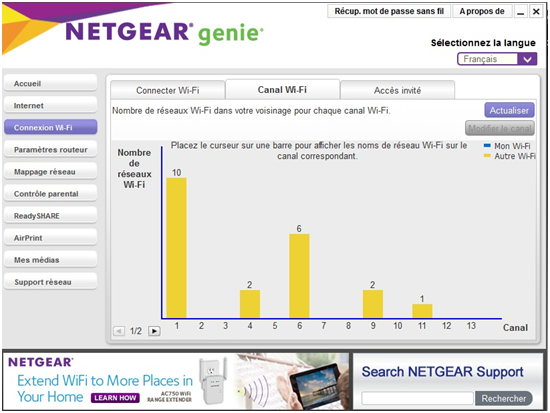Open the Accès invité tab
The image size is (550, 413).
tap(397, 90)
